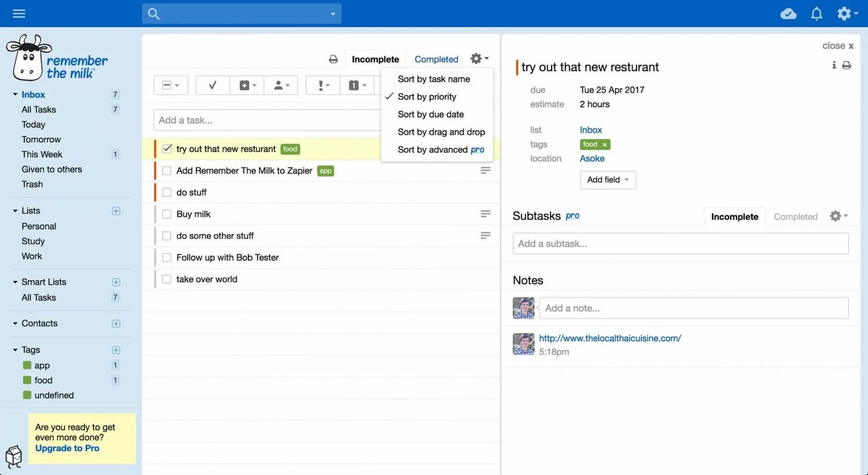The height and width of the screenshot is (475, 868).
Task: Open the postpone task calendar button
Action: point(247,85)
